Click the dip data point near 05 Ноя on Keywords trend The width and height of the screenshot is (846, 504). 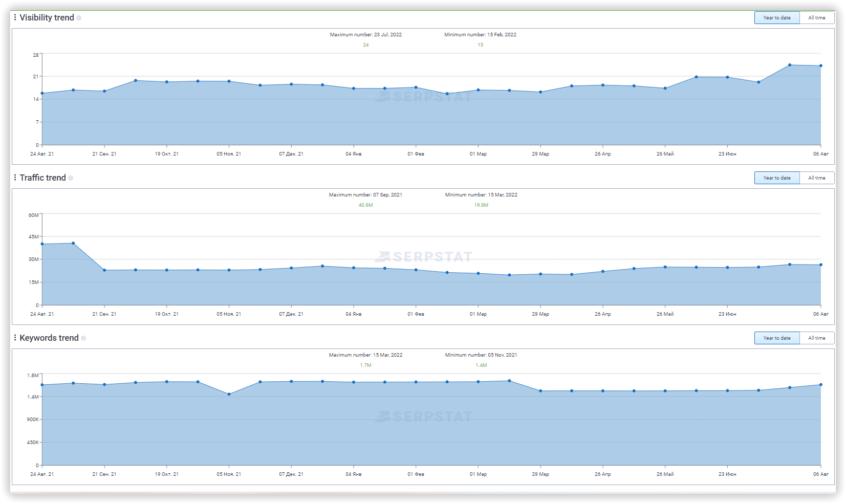[229, 394]
